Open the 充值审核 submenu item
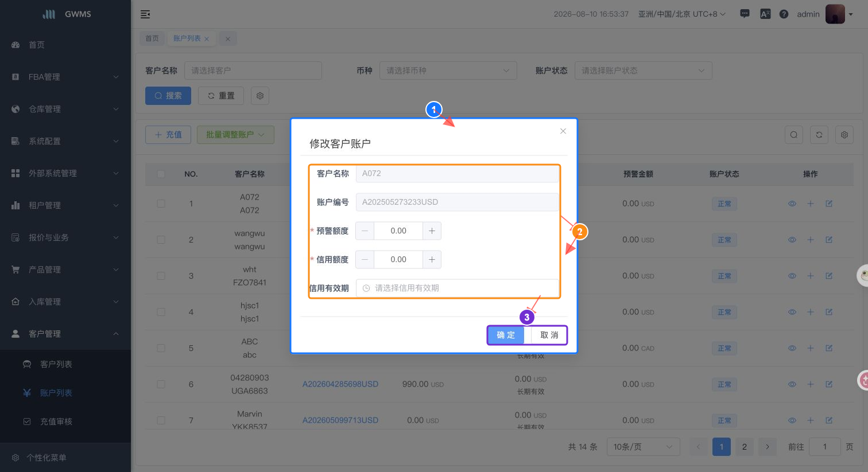This screenshot has height=472, width=868. (65, 422)
